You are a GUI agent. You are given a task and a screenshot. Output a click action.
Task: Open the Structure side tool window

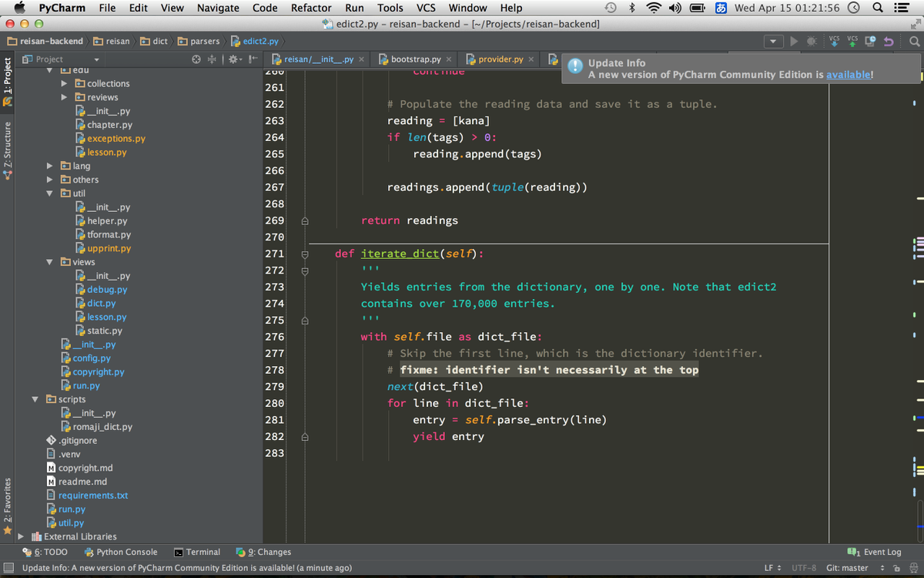8,150
